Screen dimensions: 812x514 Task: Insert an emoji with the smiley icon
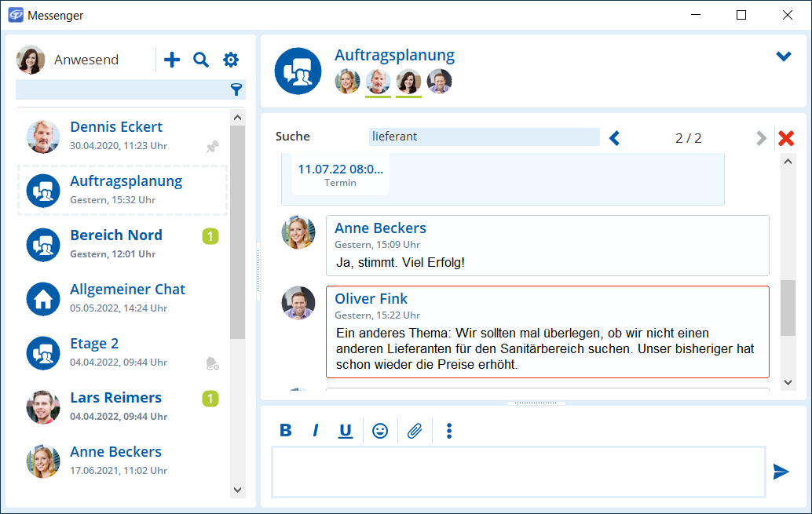(380, 430)
